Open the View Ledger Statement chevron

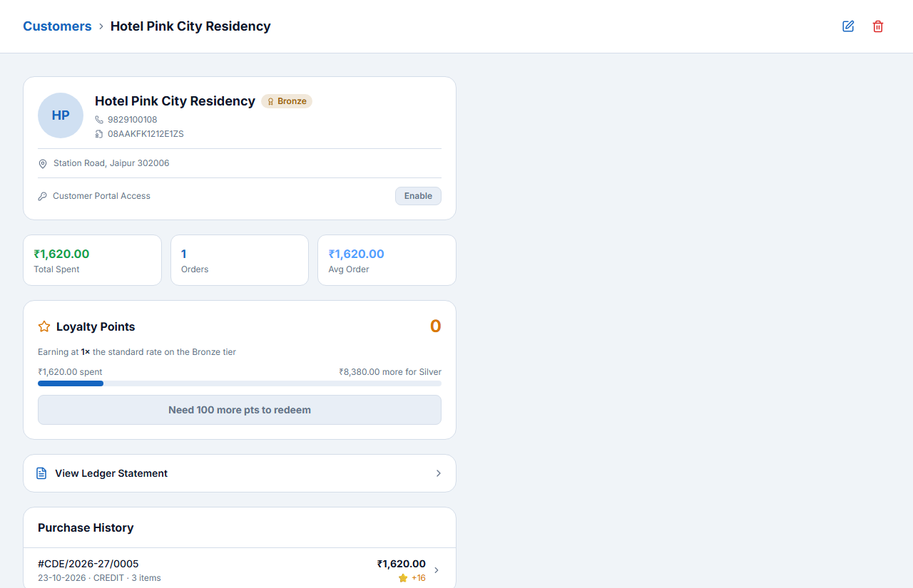pyautogui.click(x=439, y=473)
